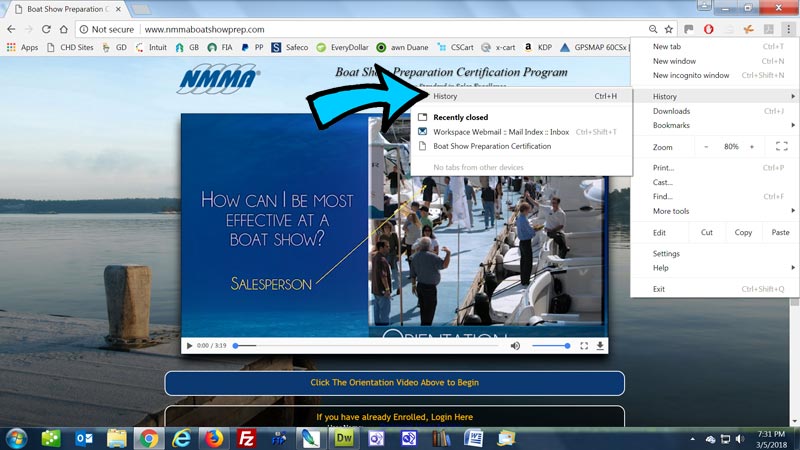Open the Safeco bookmark
This screenshot has width=800, height=450.
pos(290,47)
